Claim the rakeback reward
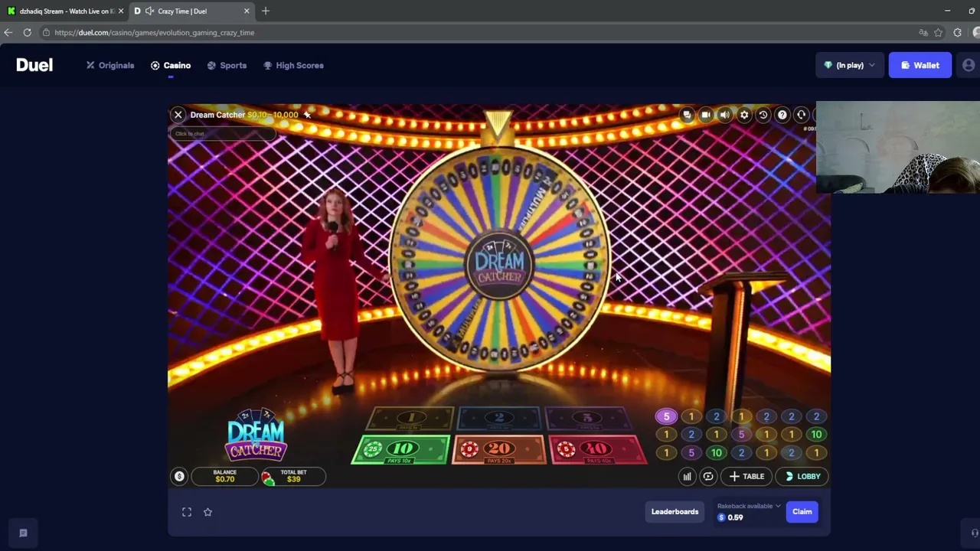This screenshot has height=551, width=980. [x=802, y=512]
